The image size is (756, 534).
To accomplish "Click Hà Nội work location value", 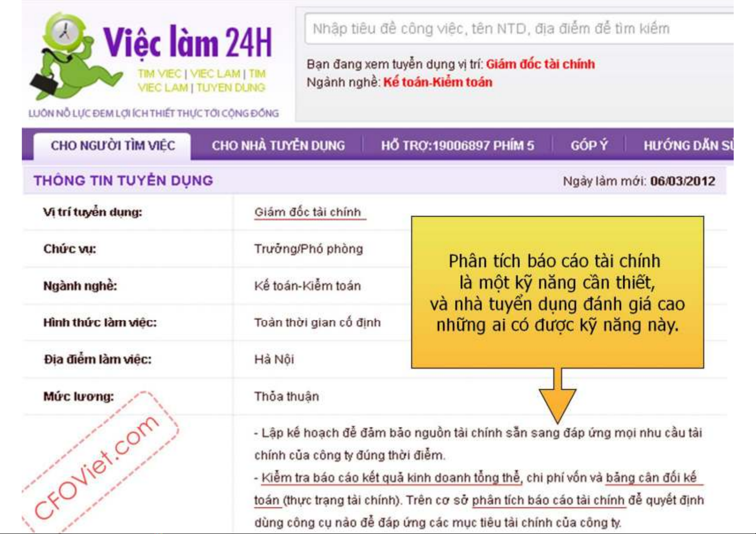I will [274, 359].
